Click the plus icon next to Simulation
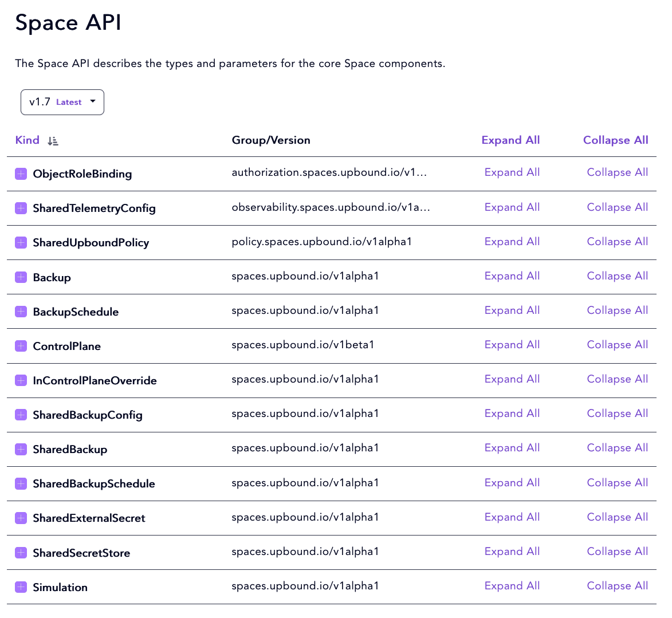 click(x=21, y=587)
